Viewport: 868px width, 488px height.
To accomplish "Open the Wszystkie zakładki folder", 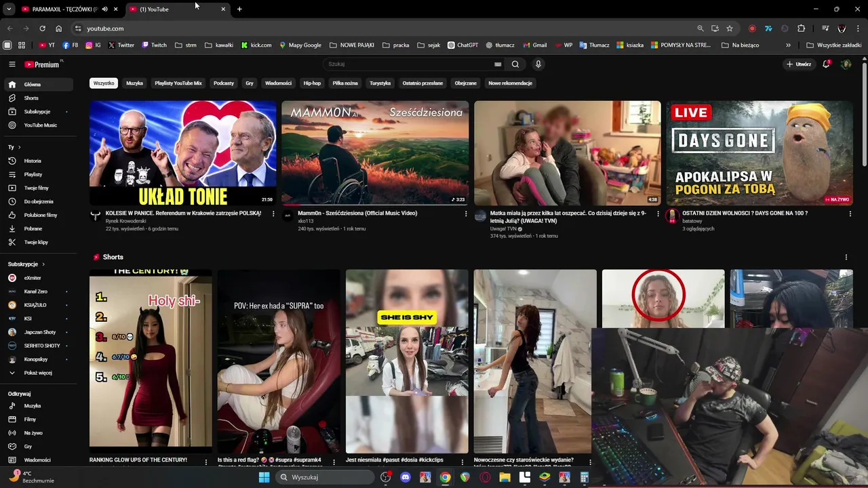I will (x=834, y=45).
